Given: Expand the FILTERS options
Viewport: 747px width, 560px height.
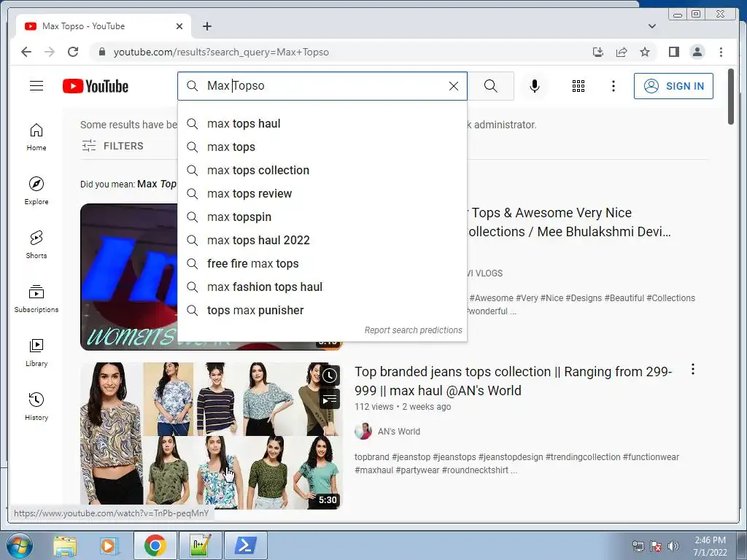Looking at the screenshot, I should pyautogui.click(x=112, y=146).
